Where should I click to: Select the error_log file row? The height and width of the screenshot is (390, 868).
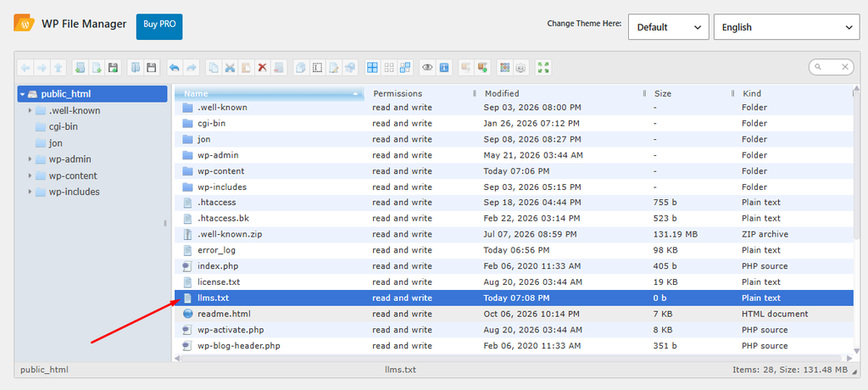point(514,250)
